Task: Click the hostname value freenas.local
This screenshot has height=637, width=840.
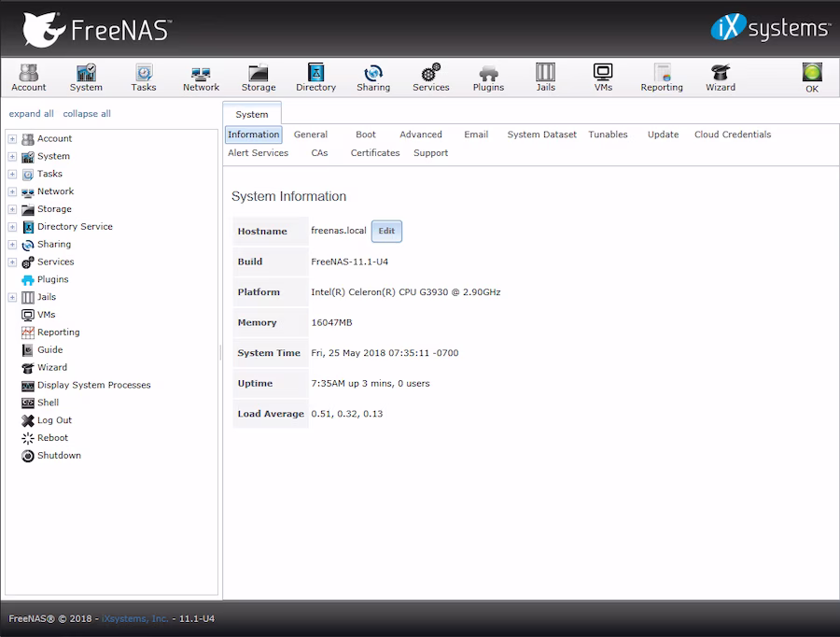Action: 339,231
